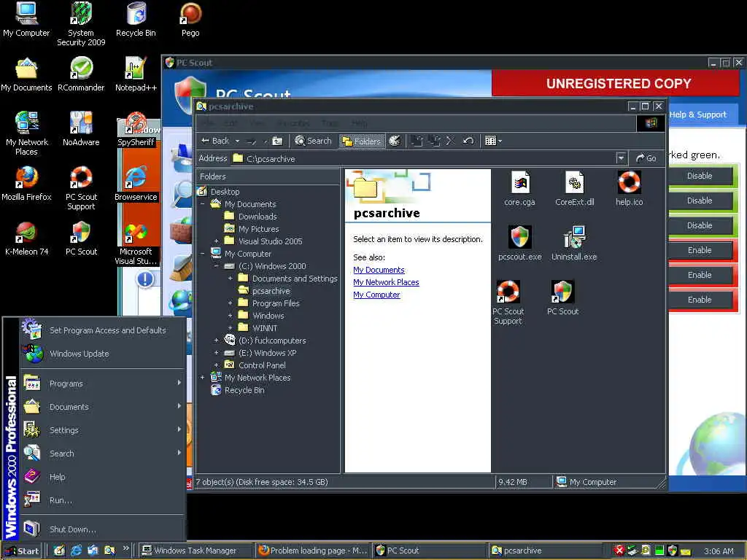Open Notepad++ desktop shortcut
This screenshot has width=747, height=560.
pos(136,74)
